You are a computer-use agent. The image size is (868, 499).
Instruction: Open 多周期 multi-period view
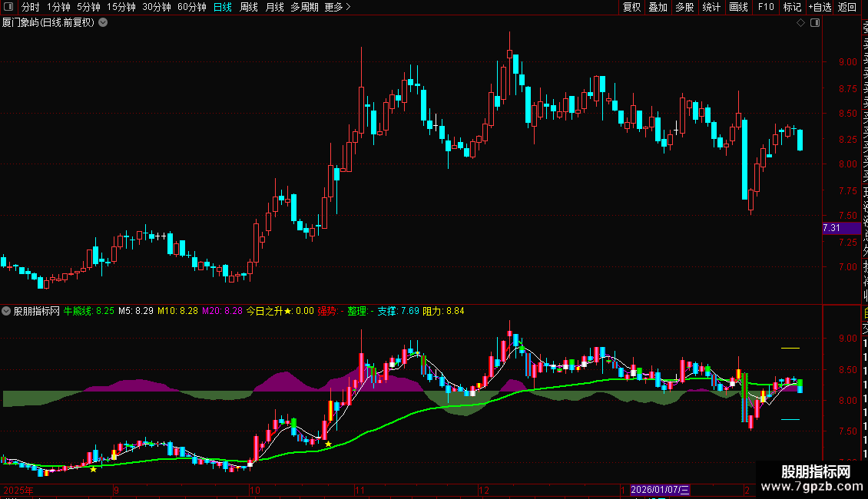tap(304, 7)
